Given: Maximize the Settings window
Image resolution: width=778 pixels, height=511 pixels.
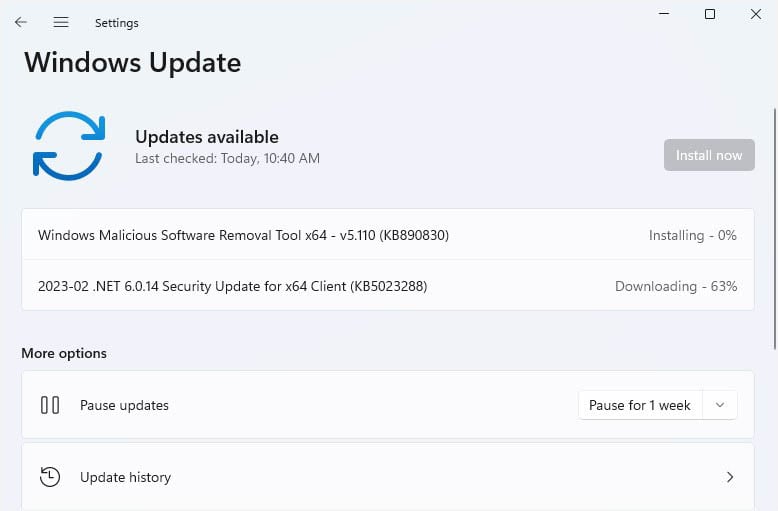Looking at the screenshot, I should 710,14.
